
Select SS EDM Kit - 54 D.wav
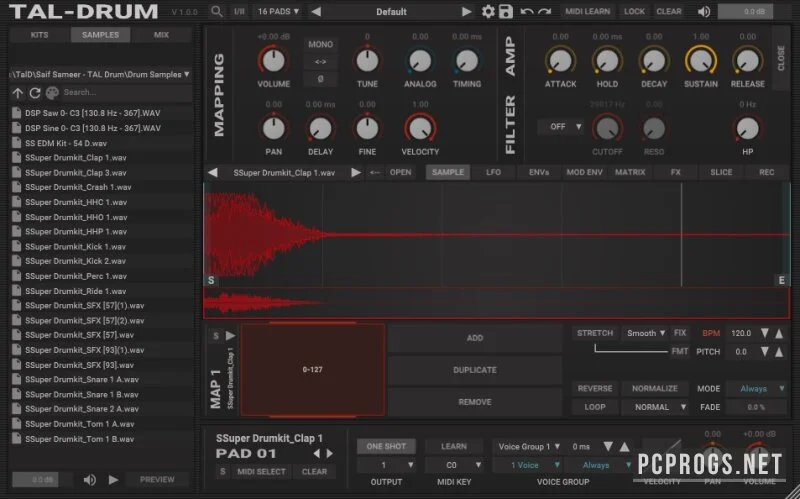click(x=101, y=143)
